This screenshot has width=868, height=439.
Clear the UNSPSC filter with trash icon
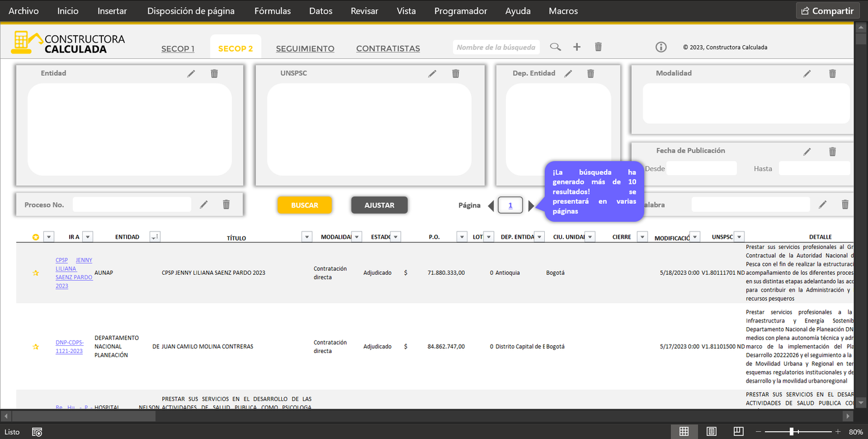(455, 73)
